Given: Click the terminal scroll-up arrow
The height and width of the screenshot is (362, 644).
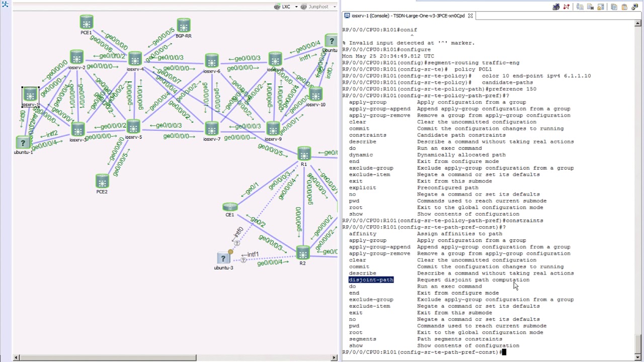Looking at the screenshot, I should click(x=638, y=23).
